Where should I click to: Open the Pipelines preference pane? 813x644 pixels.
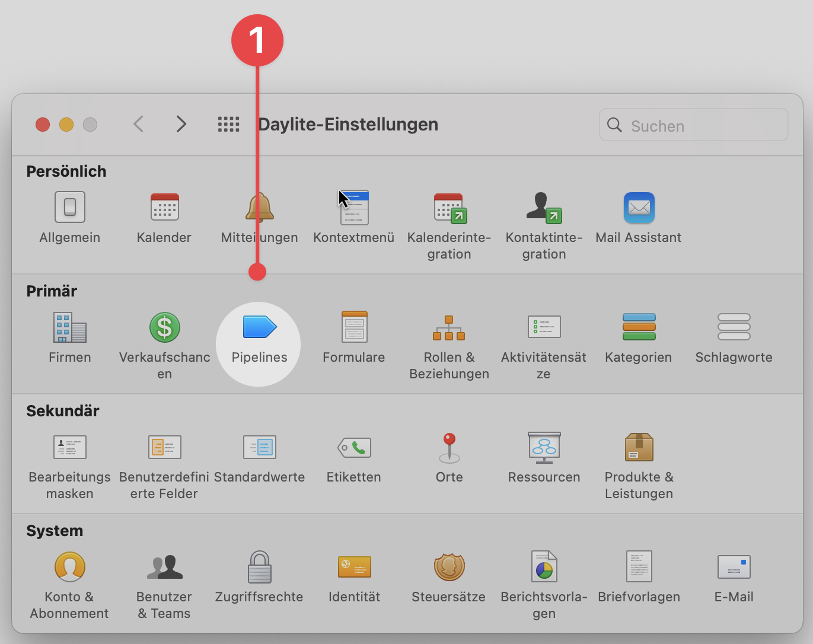click(259, 328)
